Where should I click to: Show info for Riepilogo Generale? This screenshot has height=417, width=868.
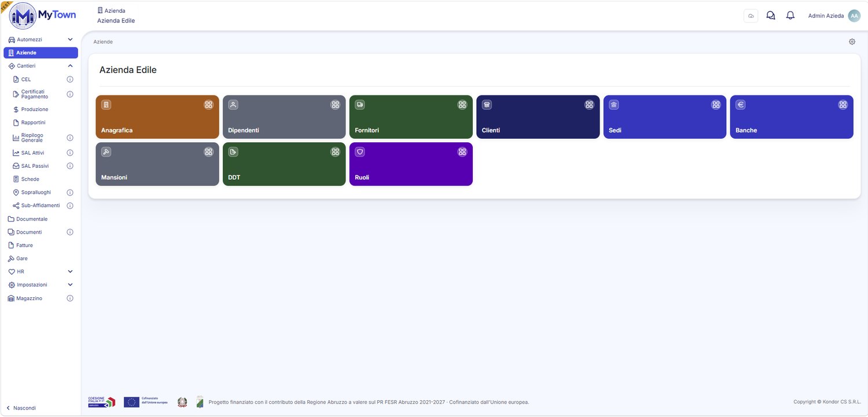point(70,138)
